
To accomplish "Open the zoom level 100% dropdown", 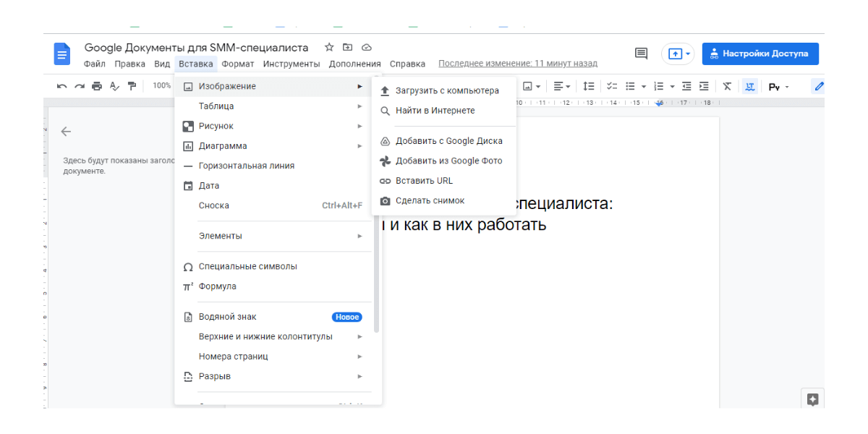I will 161,86.
